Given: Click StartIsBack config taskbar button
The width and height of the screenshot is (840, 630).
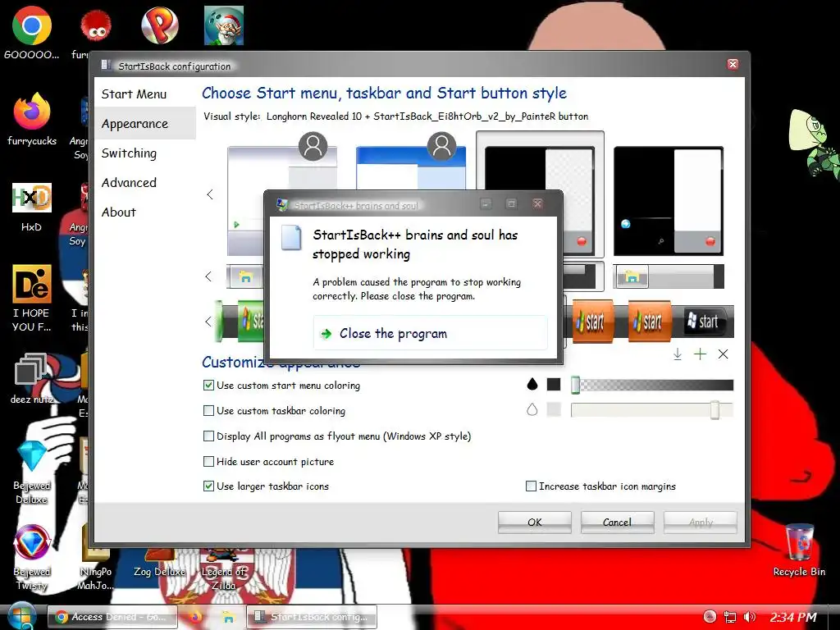Looking at the screenshot, I should [x=312, y=617].
